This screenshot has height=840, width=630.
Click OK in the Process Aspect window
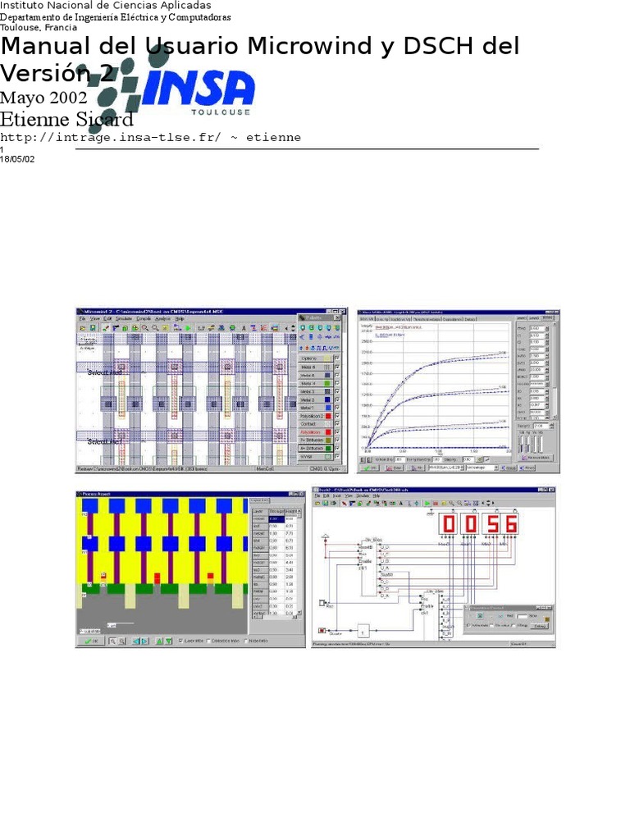coord(90,641)
